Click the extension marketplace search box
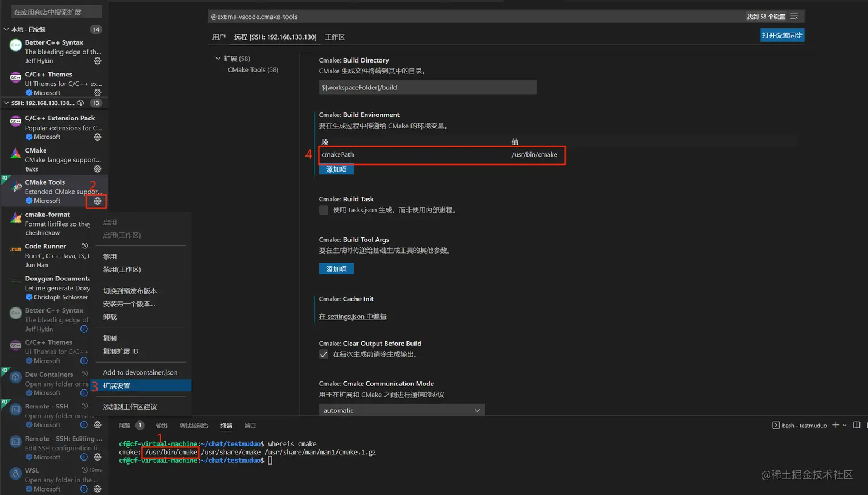Image resolution: width=868 pixels, height=495 pixels. [57, 12]
